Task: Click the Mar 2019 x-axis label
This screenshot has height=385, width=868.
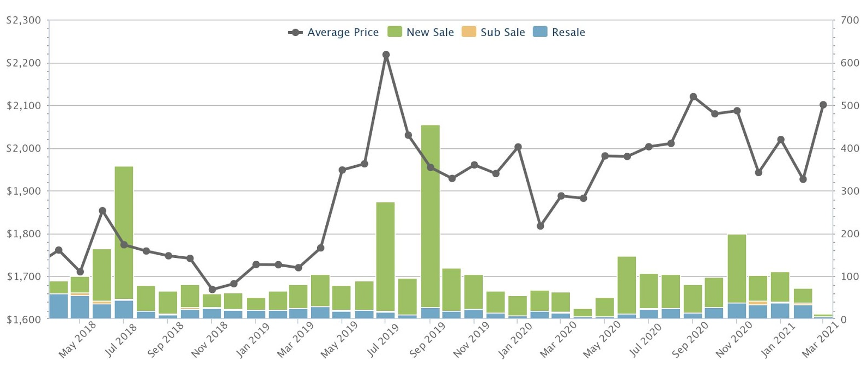Action: (295, 339)
